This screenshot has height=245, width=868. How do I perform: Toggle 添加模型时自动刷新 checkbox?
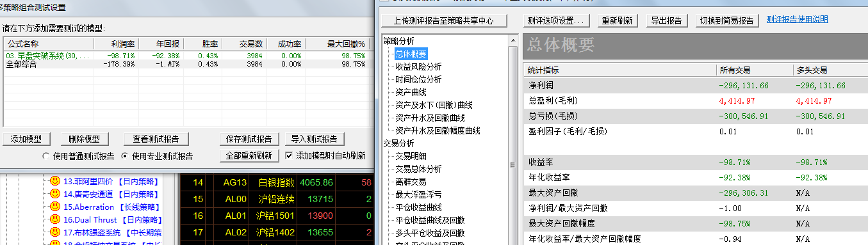click(x=289, y=155)
